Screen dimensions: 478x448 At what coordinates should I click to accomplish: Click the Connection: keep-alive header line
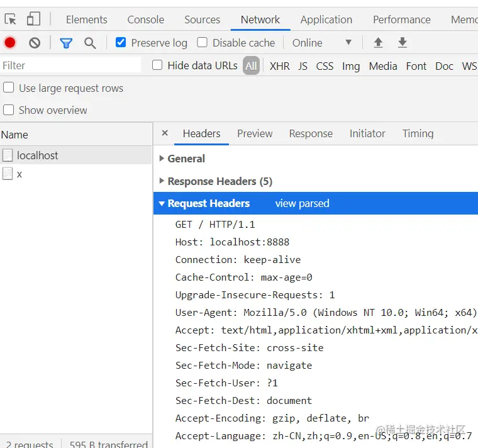pyautogui.click(x=238, y=260)
